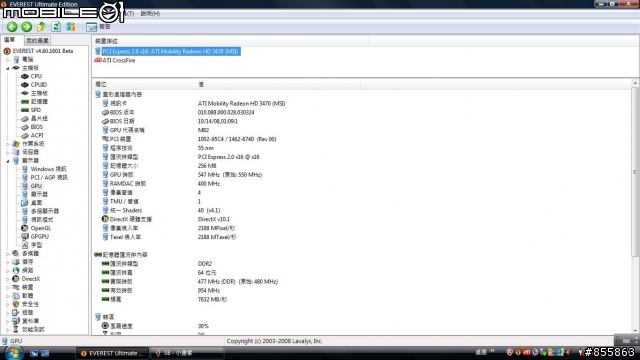Click the vertical scrollbar of details list

click(x=635, y=172)
